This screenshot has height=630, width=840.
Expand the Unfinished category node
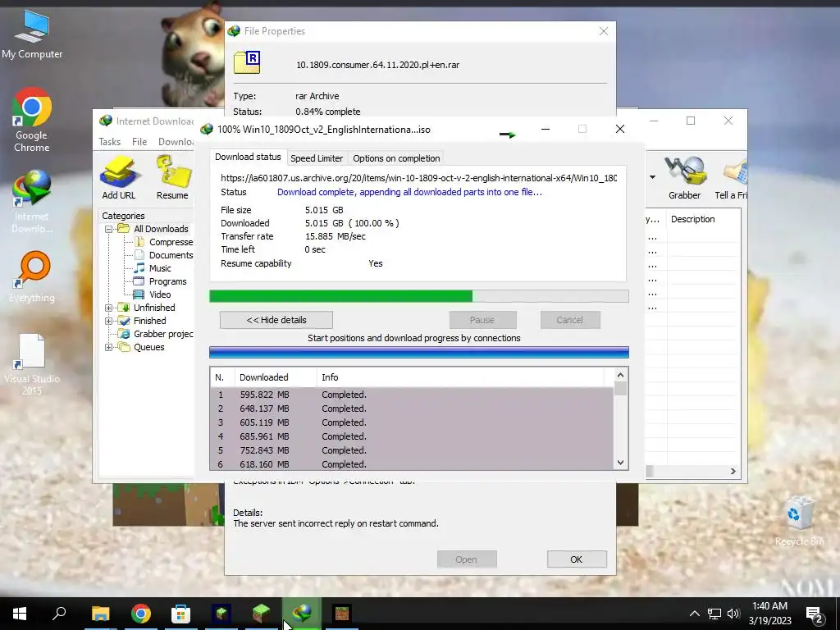click(108, 308)
